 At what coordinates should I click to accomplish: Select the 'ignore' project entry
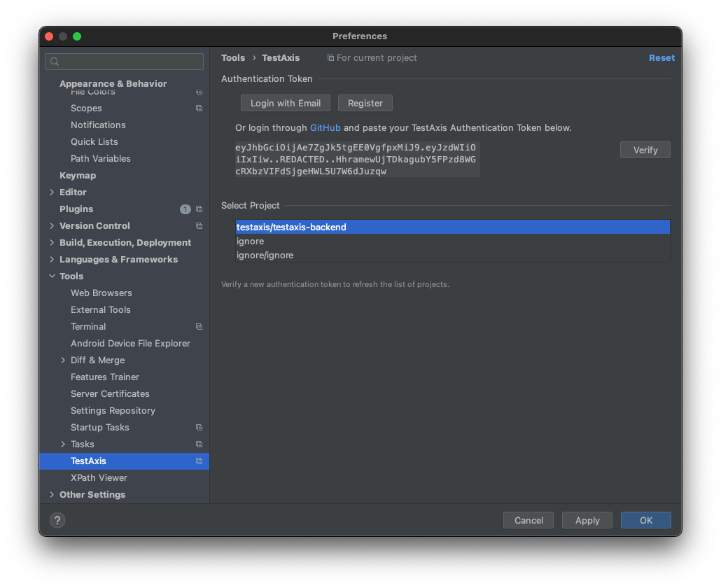[x=453, y=241]
